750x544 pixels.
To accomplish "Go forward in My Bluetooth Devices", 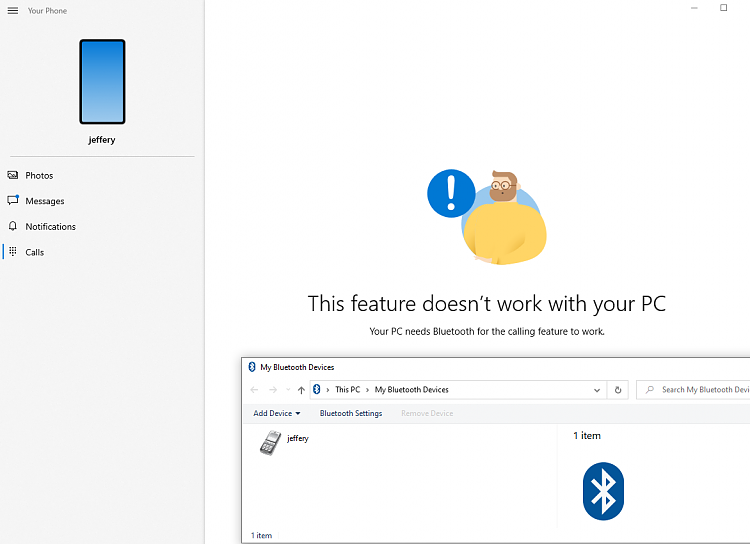I will click(273, 390).
